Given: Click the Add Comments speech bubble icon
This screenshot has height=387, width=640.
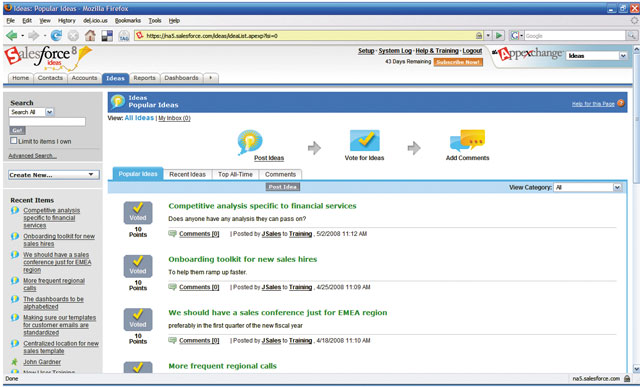Looking at the screenshot, I should click(467, 140).
